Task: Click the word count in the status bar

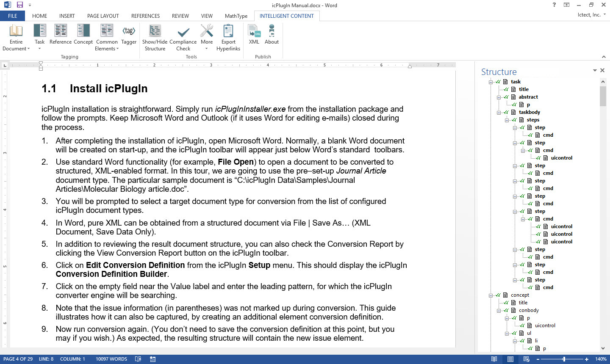Action: 111,359
